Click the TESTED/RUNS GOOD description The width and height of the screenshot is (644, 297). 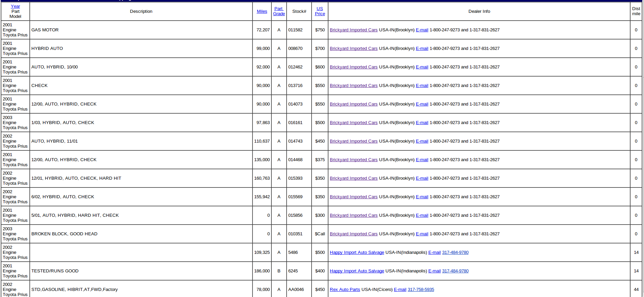55,271
